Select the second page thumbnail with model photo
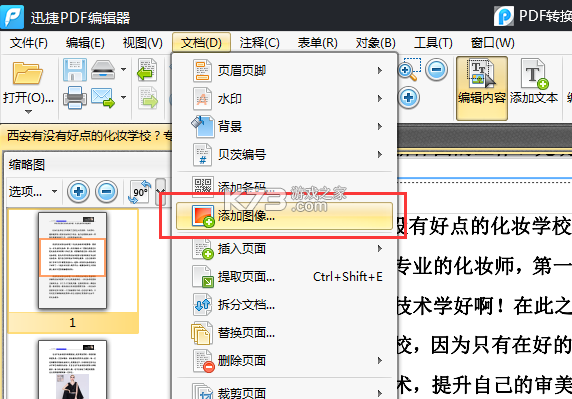Screen dimensions: 572x399 (73, 370)
